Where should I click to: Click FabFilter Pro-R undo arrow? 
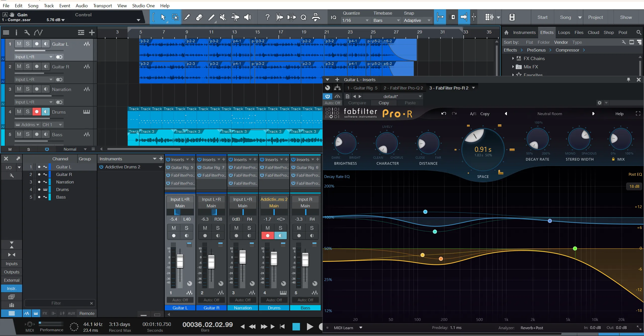[444, 114]
